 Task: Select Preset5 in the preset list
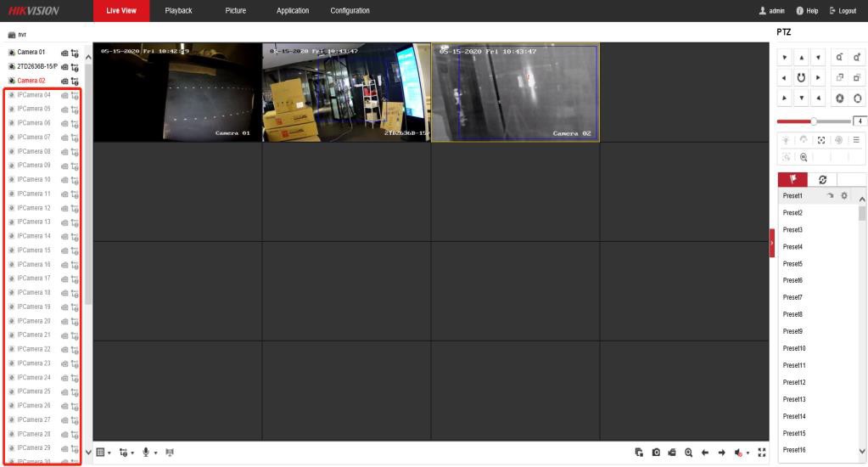(x=793, y=264)
